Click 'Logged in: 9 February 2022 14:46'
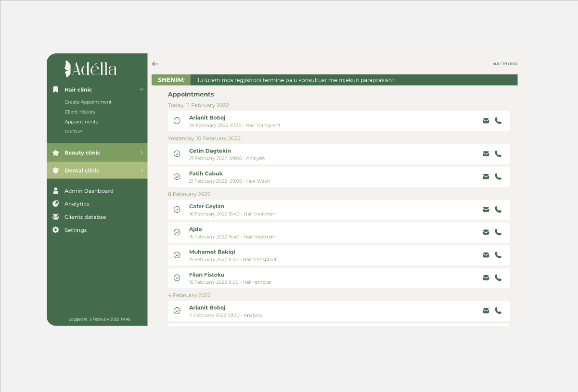This screenshot has width=578, height=392. click(x=100, y=319)
